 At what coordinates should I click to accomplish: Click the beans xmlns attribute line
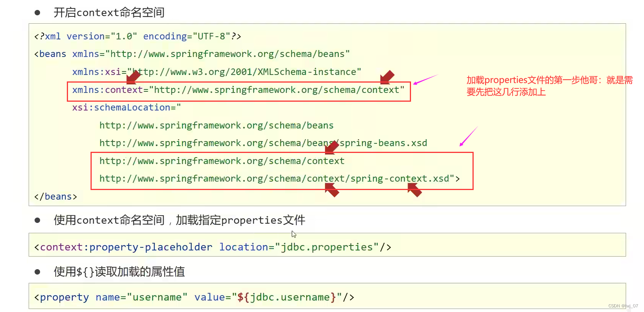click(192, 54)
